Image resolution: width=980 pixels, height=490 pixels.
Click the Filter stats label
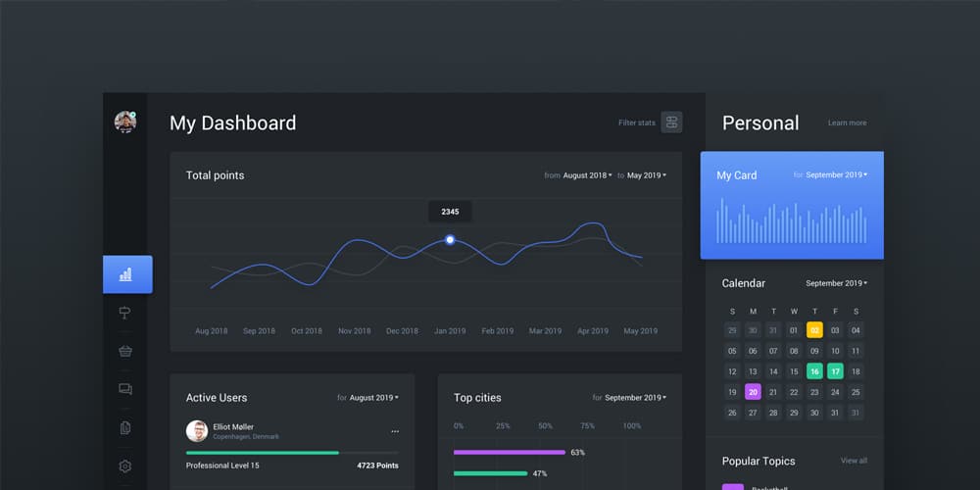pyautogui.click(x=637, y=123)
